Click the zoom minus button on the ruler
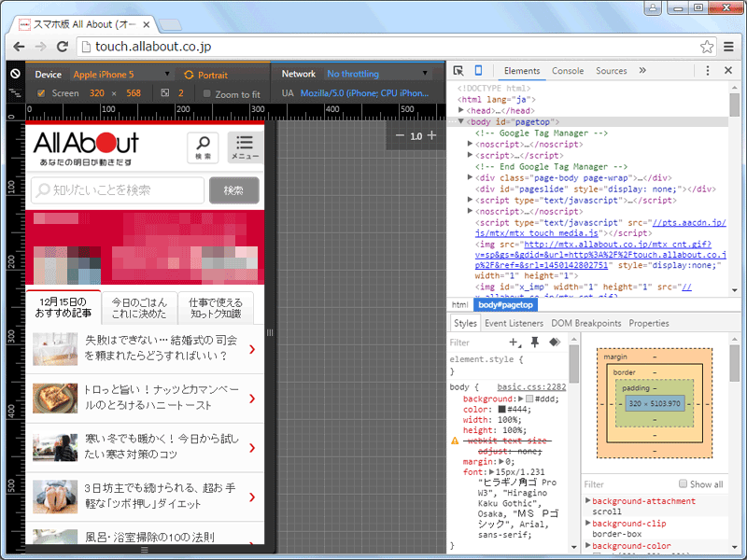The image size is (747, 560). coord(399,134)
